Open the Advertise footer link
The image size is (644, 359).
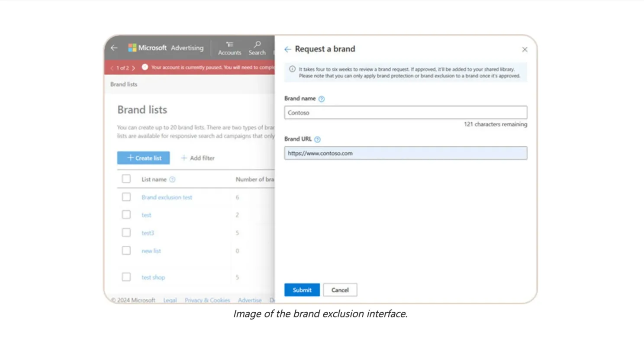tap(250, 300)
